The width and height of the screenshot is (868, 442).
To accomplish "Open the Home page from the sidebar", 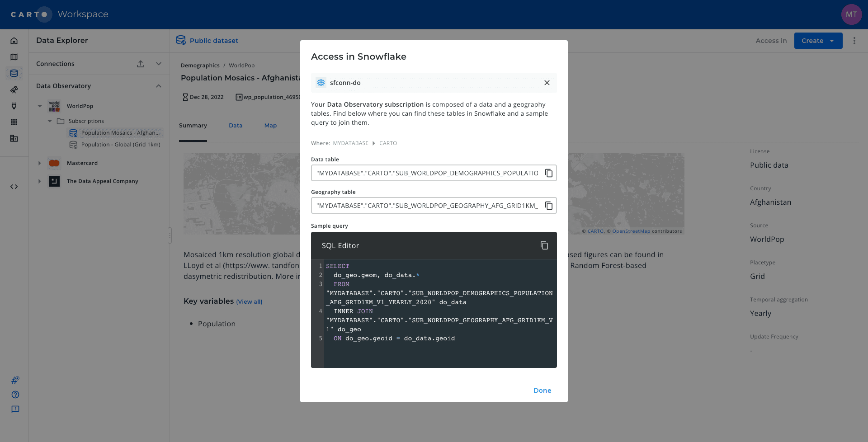I will coord(14,41).
